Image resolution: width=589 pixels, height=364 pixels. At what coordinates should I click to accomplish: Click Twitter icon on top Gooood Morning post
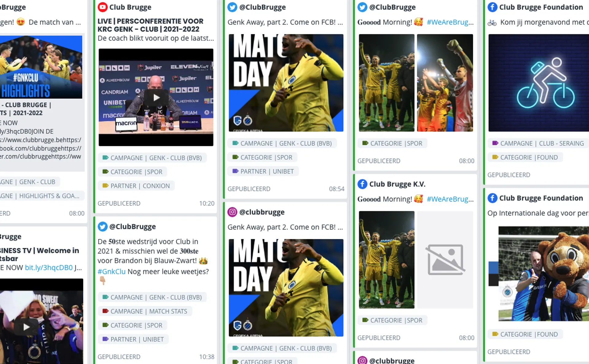pyautogui.click(x=362, y=7)
